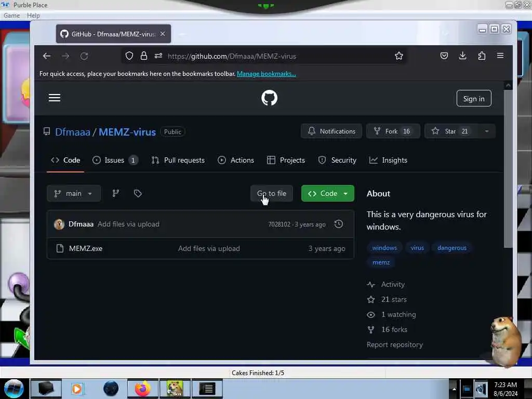Go back with the browser back arrow
The height and width of the screenshot is (399, 532).
click(47, 56)
